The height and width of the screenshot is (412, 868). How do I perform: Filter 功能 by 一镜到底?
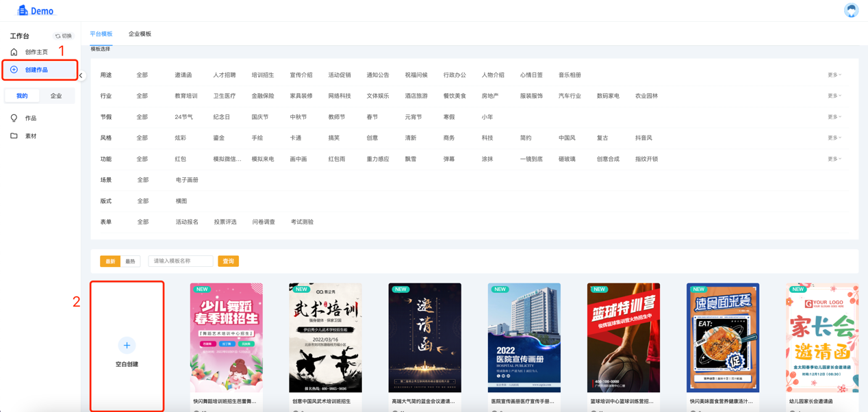tap(531, 159)
